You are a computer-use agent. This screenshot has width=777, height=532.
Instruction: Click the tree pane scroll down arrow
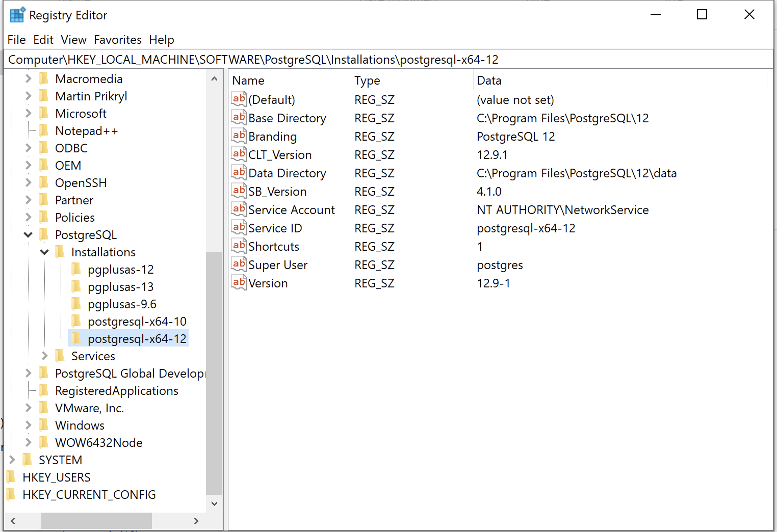pyautogui.click(x=214, y=503)
